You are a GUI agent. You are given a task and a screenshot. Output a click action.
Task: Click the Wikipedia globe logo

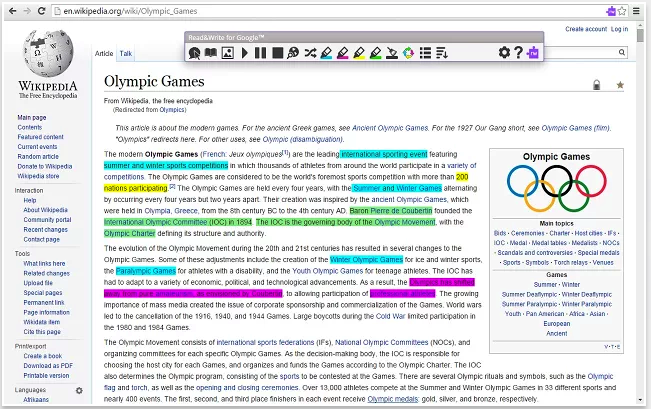(x=49, y=53)
